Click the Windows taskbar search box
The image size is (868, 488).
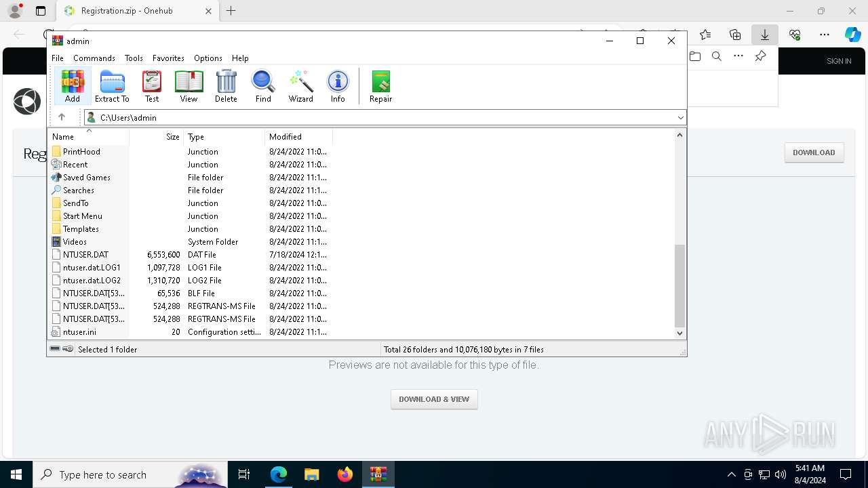click(130, 474)
